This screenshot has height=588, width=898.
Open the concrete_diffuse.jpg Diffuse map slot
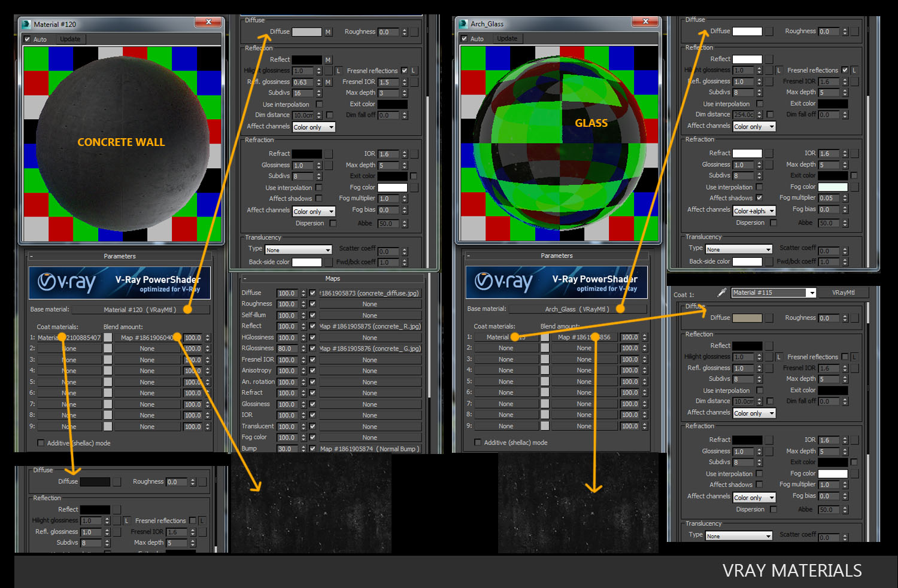click(x=369, y=294)
